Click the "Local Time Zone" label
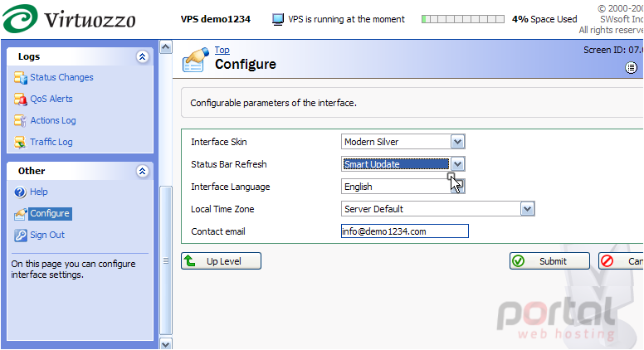 pyautogui.click(x=222, y=209)
